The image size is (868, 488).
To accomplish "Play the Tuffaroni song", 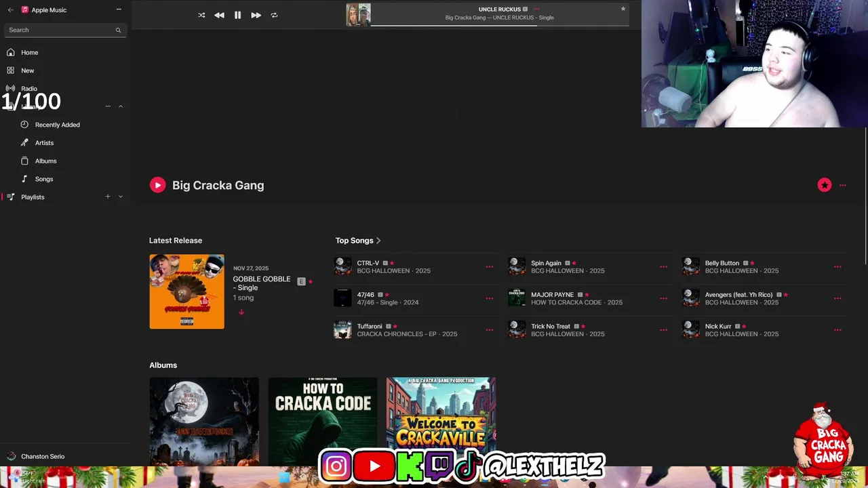I will [370, 327].
